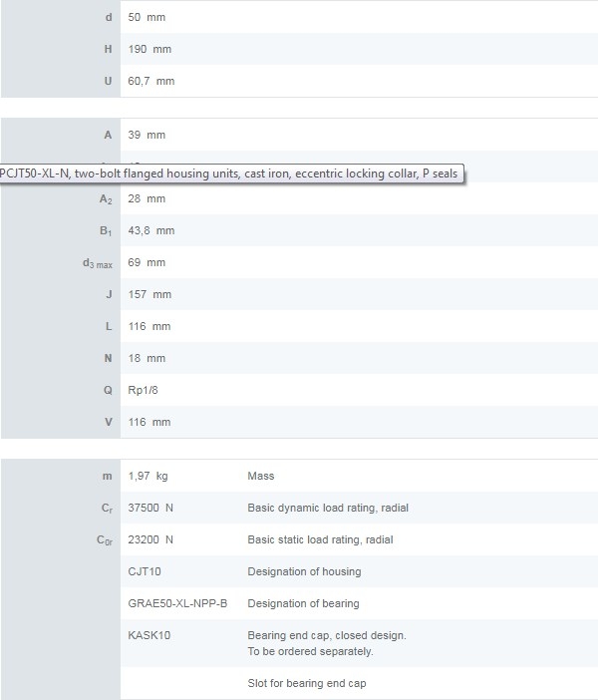
Task: Select the A value 39 mm
Action: click(147, 135)
